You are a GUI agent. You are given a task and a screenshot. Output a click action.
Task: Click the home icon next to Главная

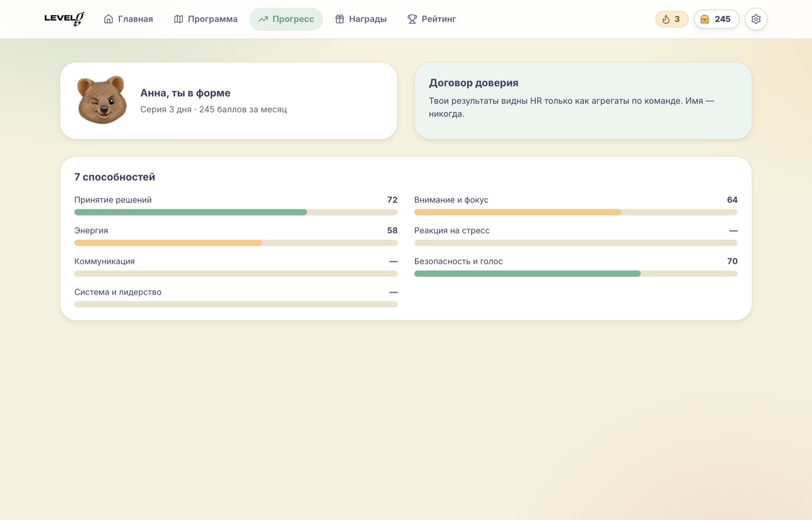(108, 19)
